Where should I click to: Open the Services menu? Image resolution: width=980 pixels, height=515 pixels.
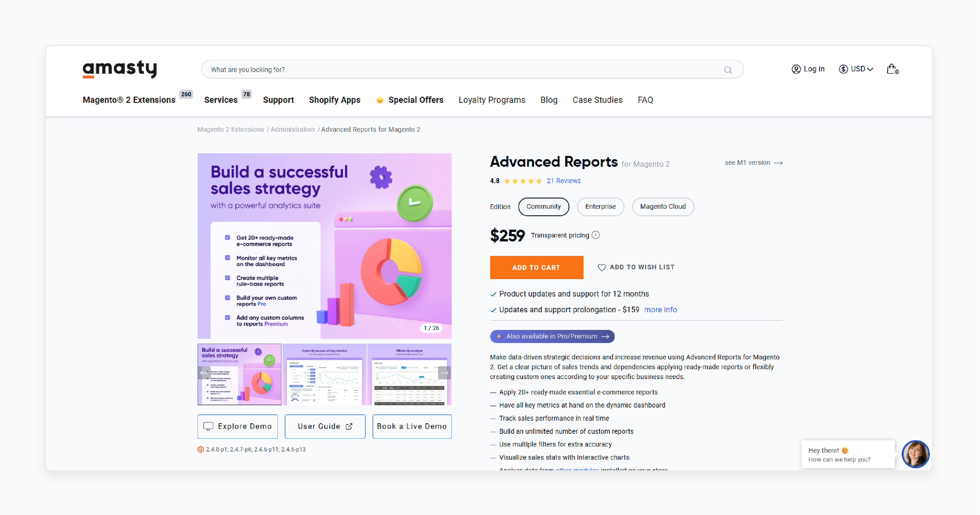221,100
